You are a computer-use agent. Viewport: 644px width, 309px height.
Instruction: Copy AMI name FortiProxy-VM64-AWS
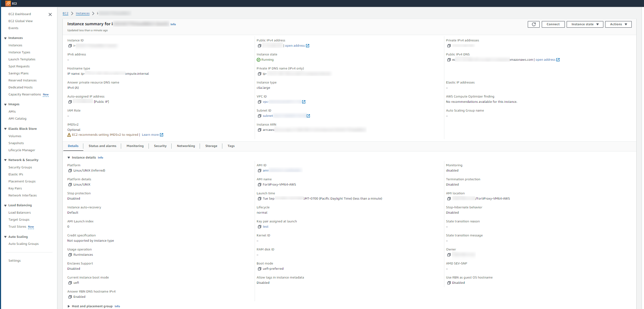(x=259, y=184)
